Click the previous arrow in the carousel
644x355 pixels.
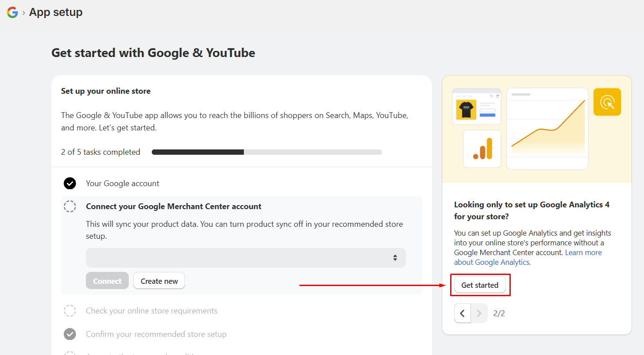point(462,313)
